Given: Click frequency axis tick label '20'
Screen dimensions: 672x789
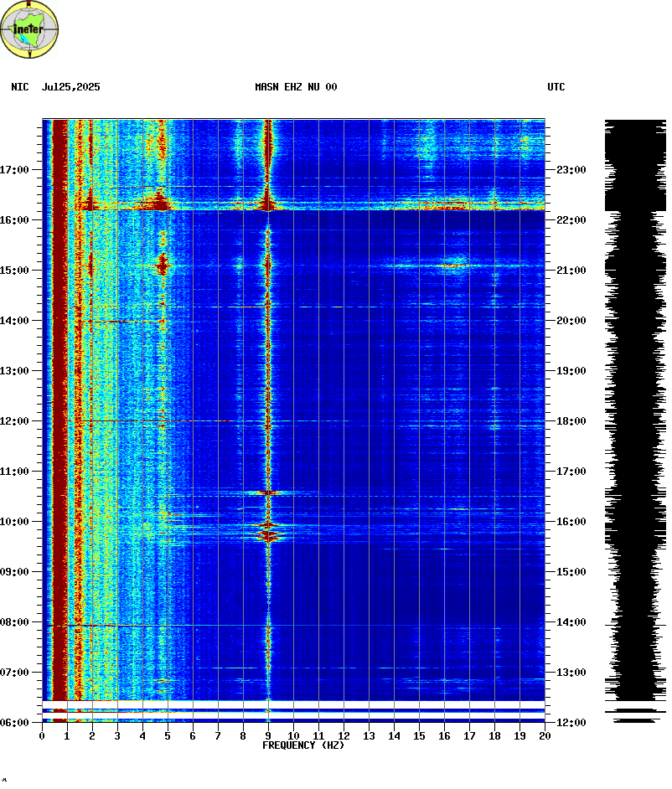Looking at the screenshot, I should (545, 736).
